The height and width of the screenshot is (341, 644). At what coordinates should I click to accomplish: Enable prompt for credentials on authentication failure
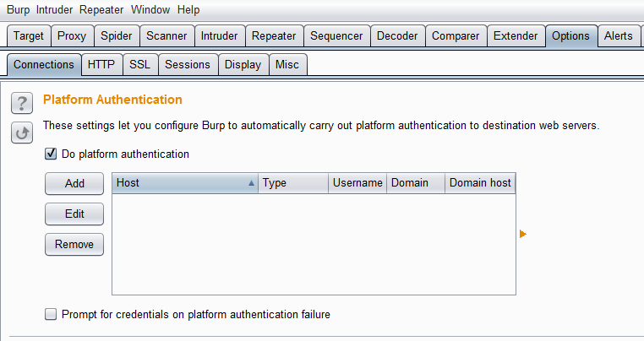click(x=51, y=314)
